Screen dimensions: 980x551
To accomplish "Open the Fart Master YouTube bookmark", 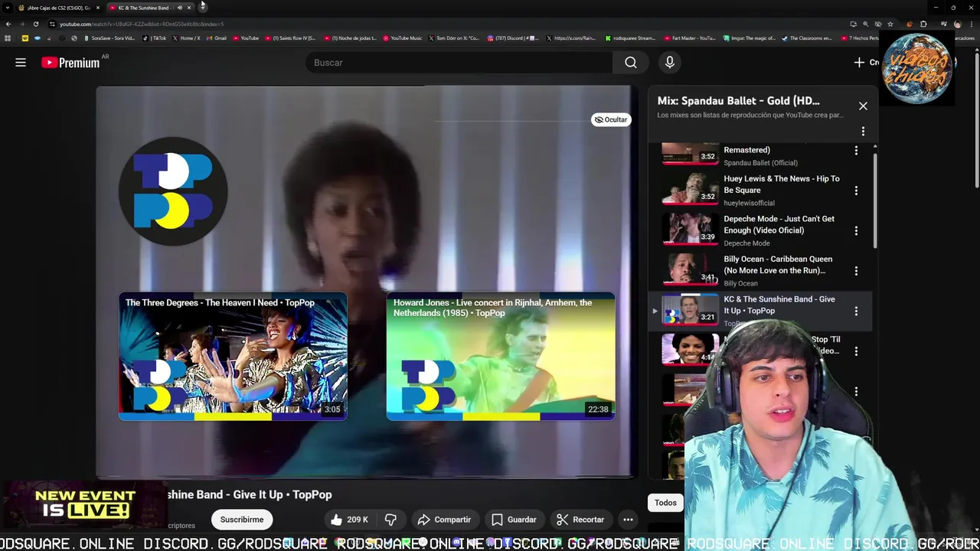I will [690, 37].
